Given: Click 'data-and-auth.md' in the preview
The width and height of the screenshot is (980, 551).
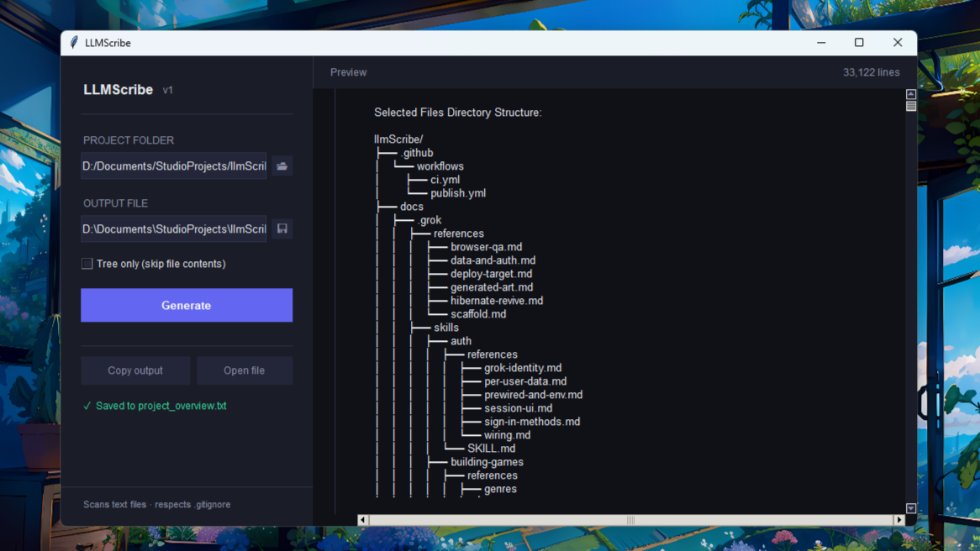Looking at the screenshot, I should [x=493, y=260].
